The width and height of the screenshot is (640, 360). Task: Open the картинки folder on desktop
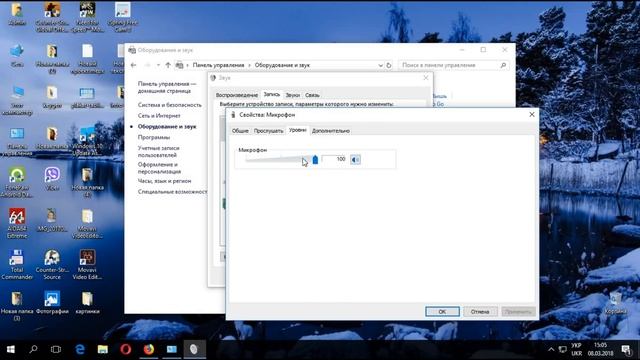(x=87, y=302)
